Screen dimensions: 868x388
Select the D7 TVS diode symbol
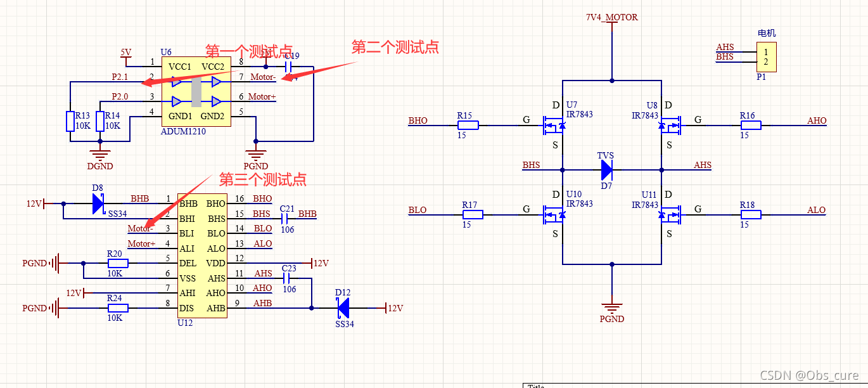pos(606,170)
